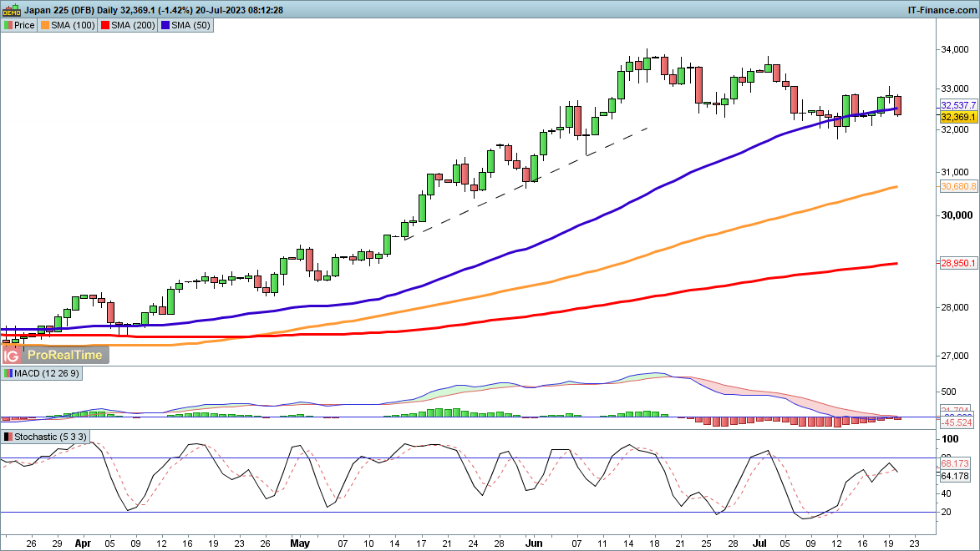Screen dimensions: 980x551
Task: Click the dashed trendline on the chart
Action: (527, 185)
